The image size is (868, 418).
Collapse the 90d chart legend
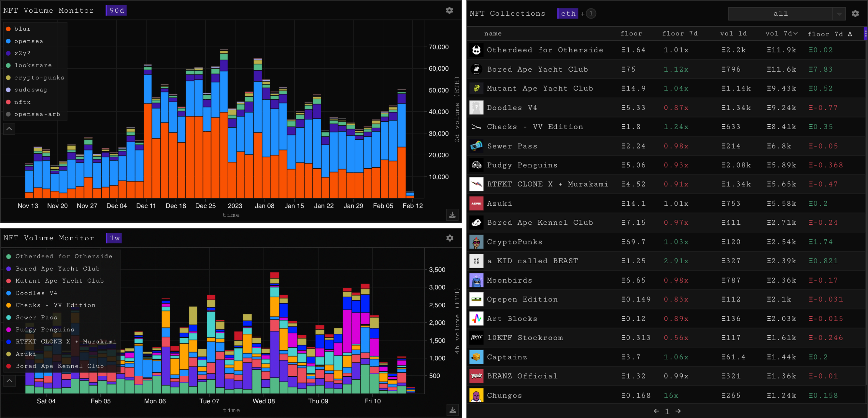9,129
